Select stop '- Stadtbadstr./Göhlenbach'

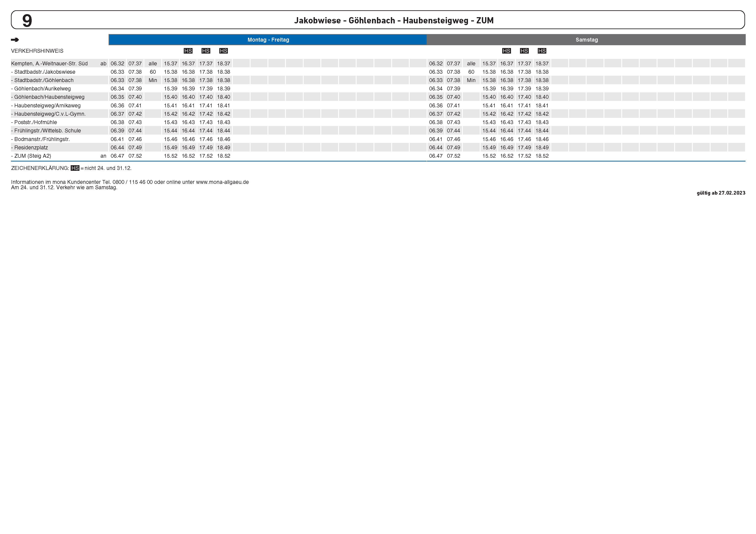(42, 80)
